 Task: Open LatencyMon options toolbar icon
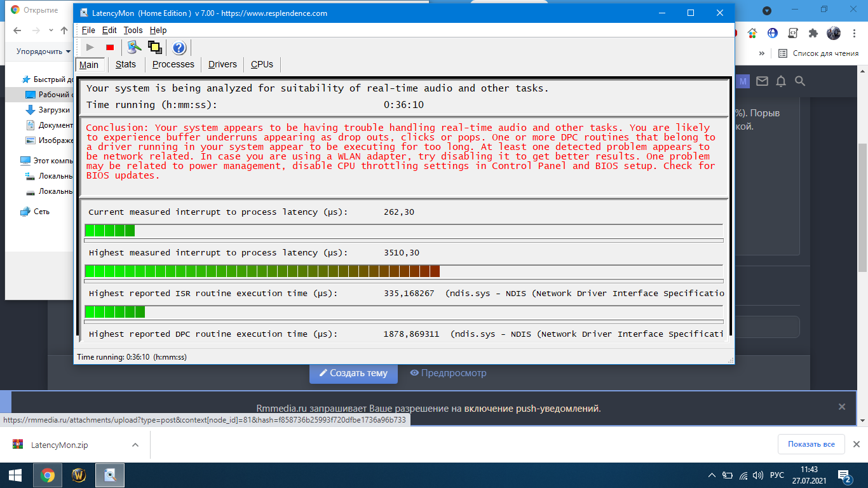pos(134,47)
